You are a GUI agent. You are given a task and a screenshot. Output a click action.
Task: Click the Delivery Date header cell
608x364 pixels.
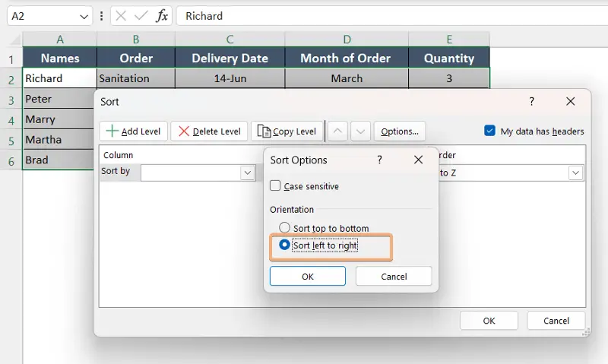tap(230, 58)
